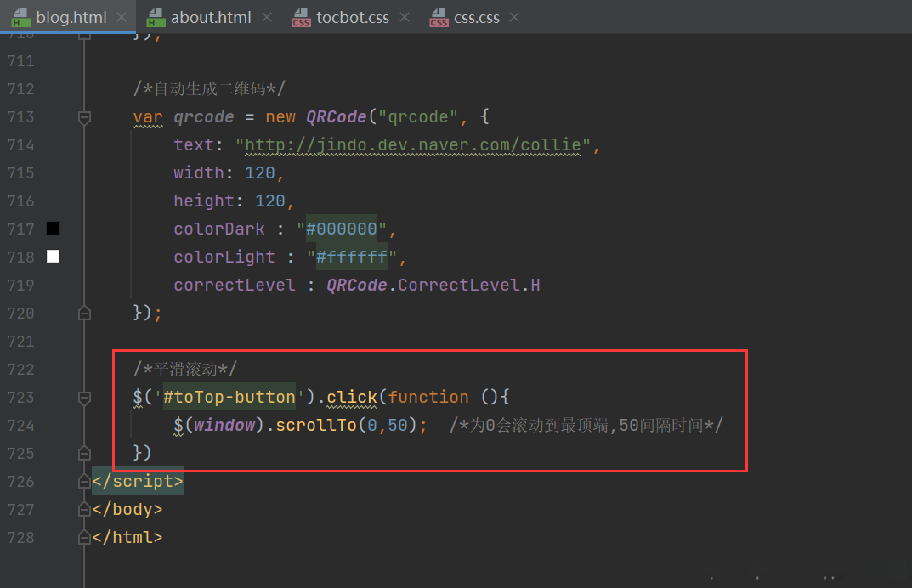Toggle fold marker at line 725
912x588 pixels.
pos(84,453)
